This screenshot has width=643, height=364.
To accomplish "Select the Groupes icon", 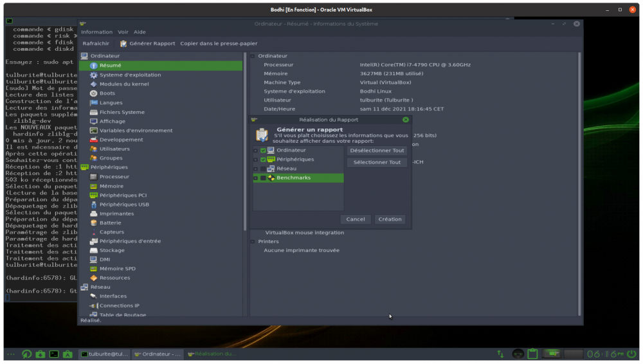I will 93,158.
